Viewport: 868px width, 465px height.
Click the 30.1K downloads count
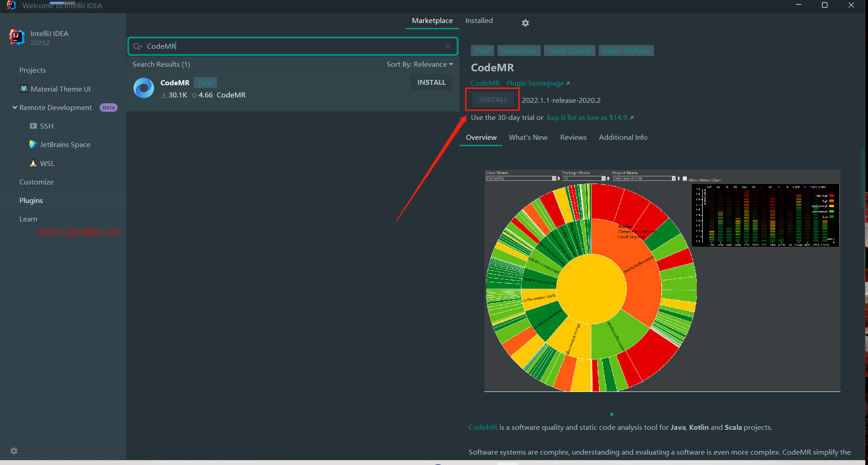pyautogui.click(x=178, y=95)
